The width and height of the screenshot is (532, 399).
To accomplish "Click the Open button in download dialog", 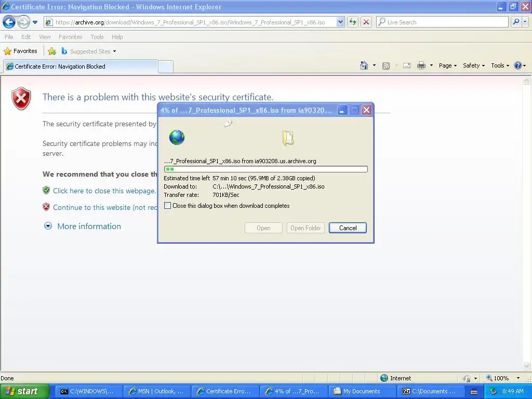I will [x=263, y=228].
